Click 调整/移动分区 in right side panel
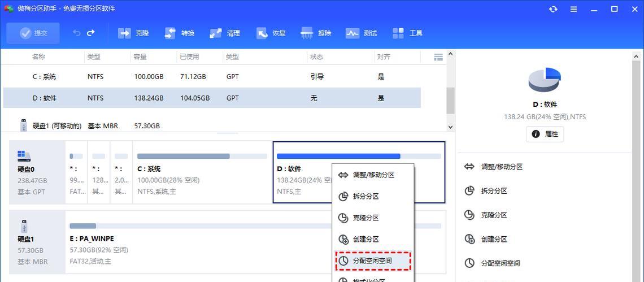 (494, 167)
